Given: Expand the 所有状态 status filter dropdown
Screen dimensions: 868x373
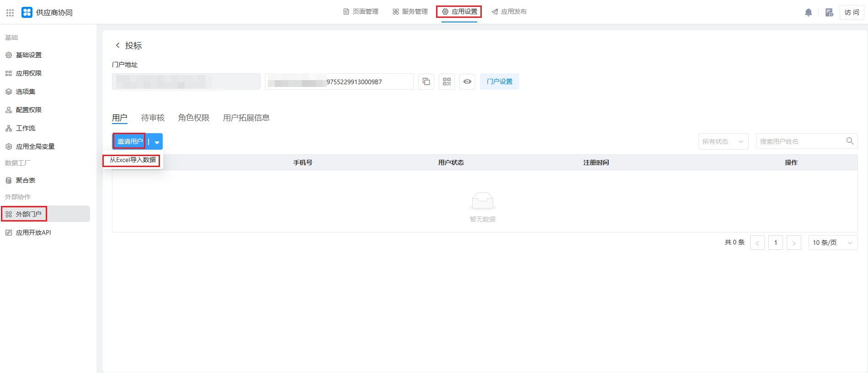Looking at the screenshot, I should (723, 141).
